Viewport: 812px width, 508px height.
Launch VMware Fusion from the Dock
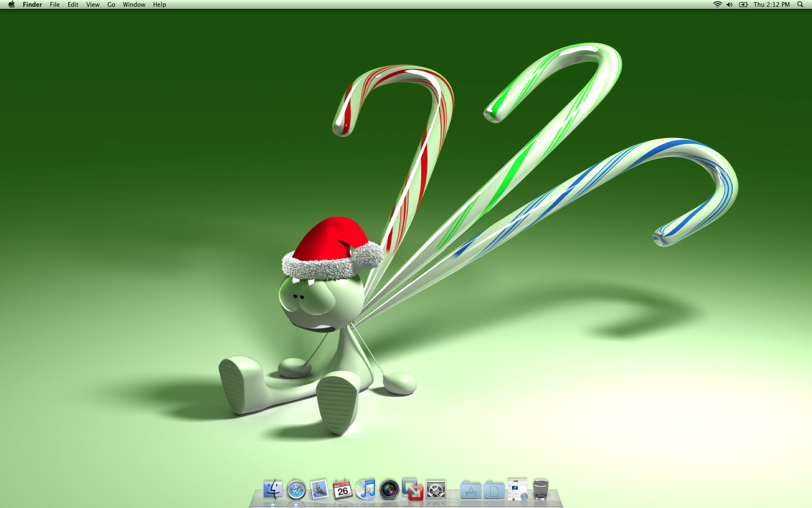(x=412, y=489)
